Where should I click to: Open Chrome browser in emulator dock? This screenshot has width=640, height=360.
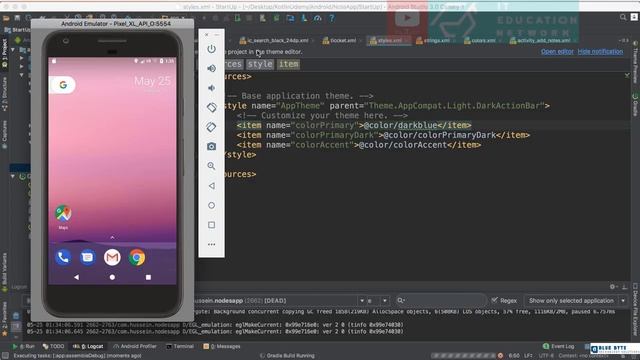pyautogui.click(x=137, y=258)
